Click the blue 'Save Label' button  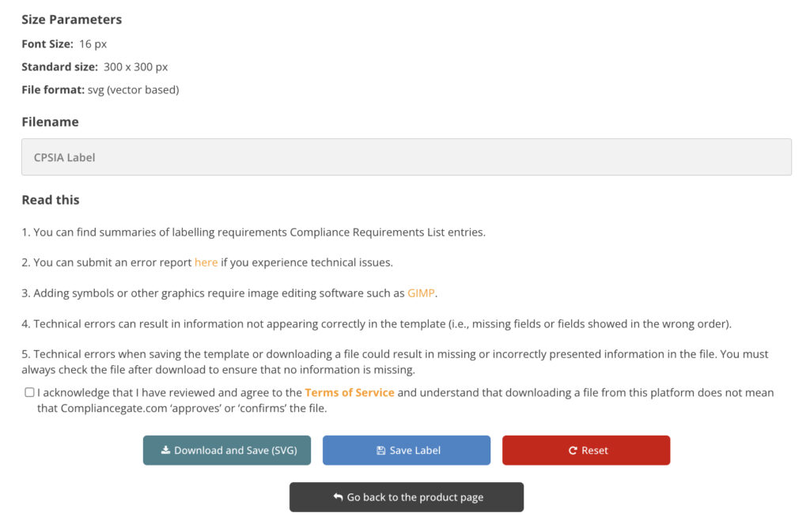(407, 450)
